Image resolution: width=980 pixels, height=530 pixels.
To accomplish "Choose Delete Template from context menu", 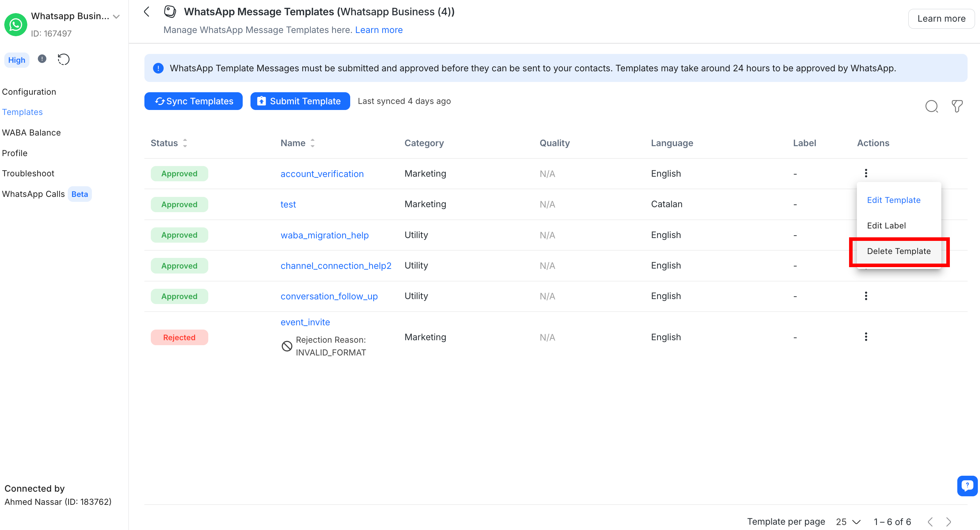I will point(899,251).
